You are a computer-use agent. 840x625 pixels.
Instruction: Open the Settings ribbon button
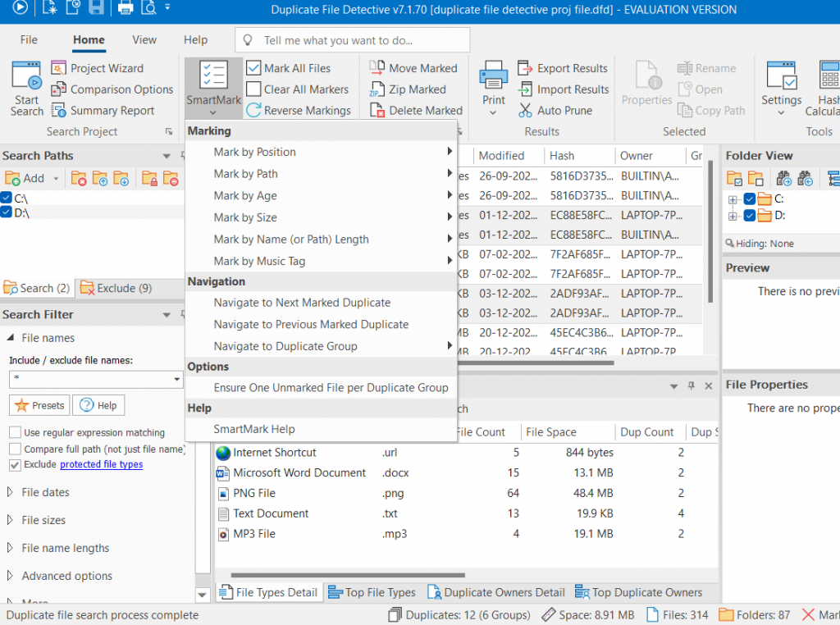tap(782, 89)
